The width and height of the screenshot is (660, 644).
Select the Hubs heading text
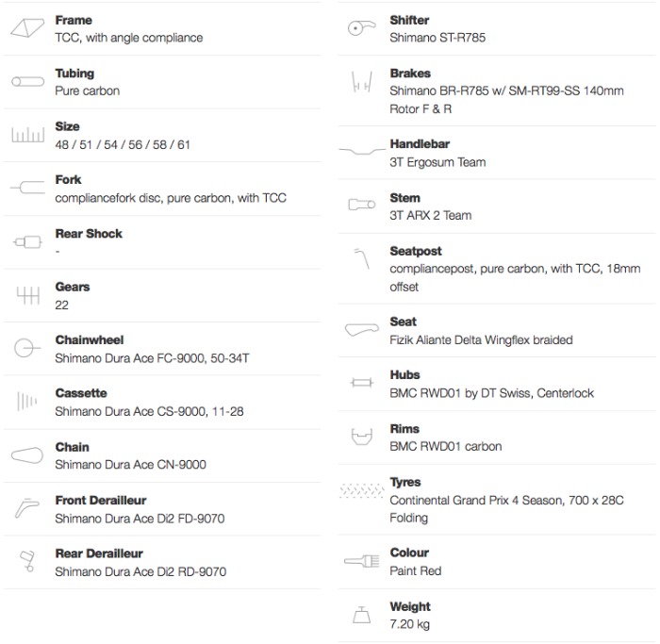tap(404, 374)
